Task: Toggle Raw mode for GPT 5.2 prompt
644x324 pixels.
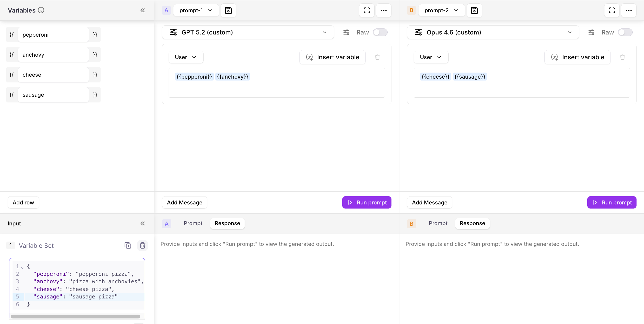Action: tap(380, 32)
